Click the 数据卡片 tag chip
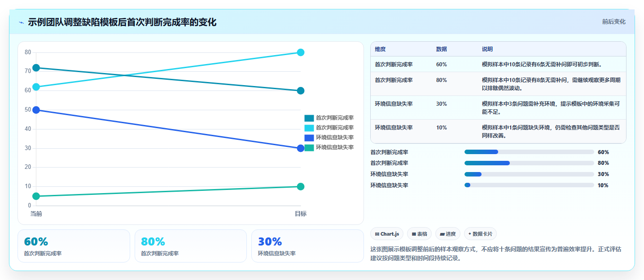The height and width of the screenshot is (280, 644). point(480,234)
